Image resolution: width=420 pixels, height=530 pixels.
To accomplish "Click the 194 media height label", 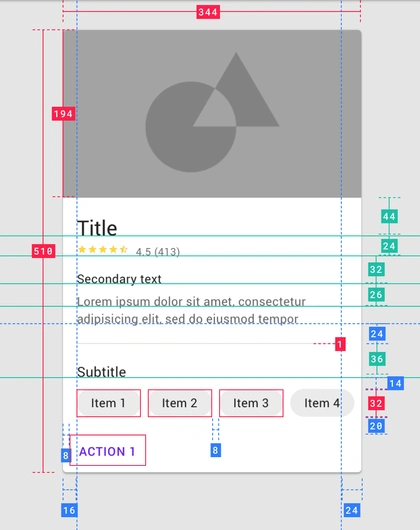I will click(x=64, y=114).
